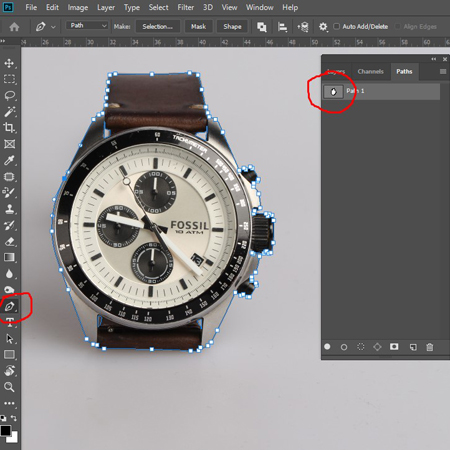Reset default foreground and background colors

pyautogui.click(x=3, y=418)
